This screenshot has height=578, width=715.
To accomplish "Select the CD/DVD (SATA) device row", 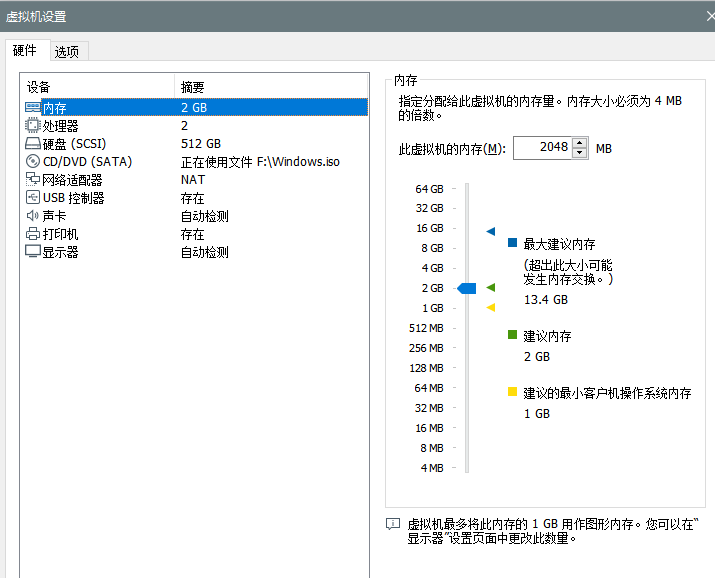I will tap(196, 161).
